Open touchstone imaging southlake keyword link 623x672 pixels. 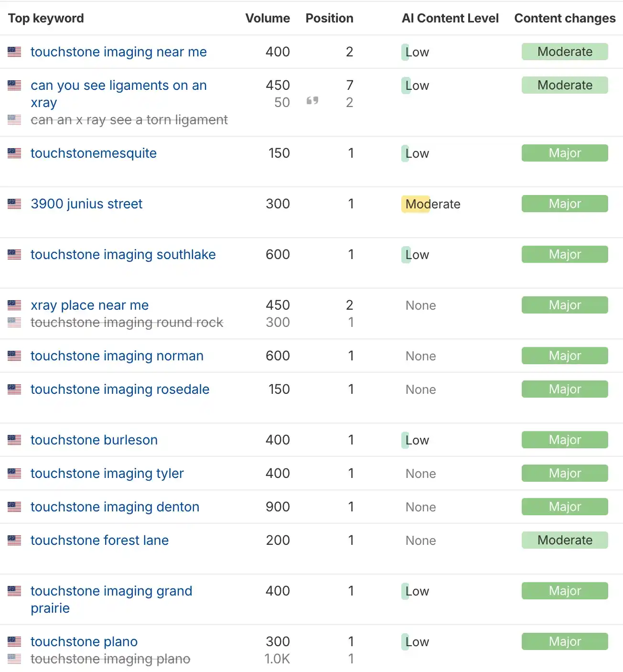pos(123,254)
